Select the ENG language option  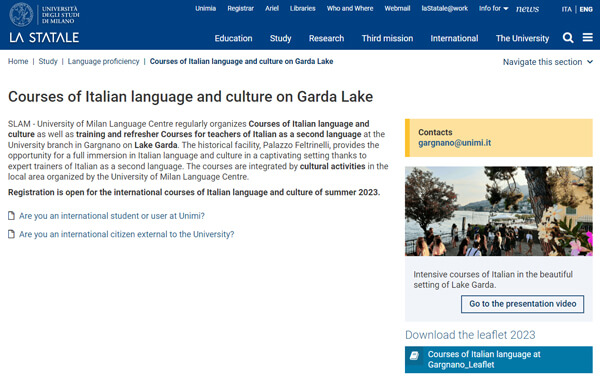point(586,9)
